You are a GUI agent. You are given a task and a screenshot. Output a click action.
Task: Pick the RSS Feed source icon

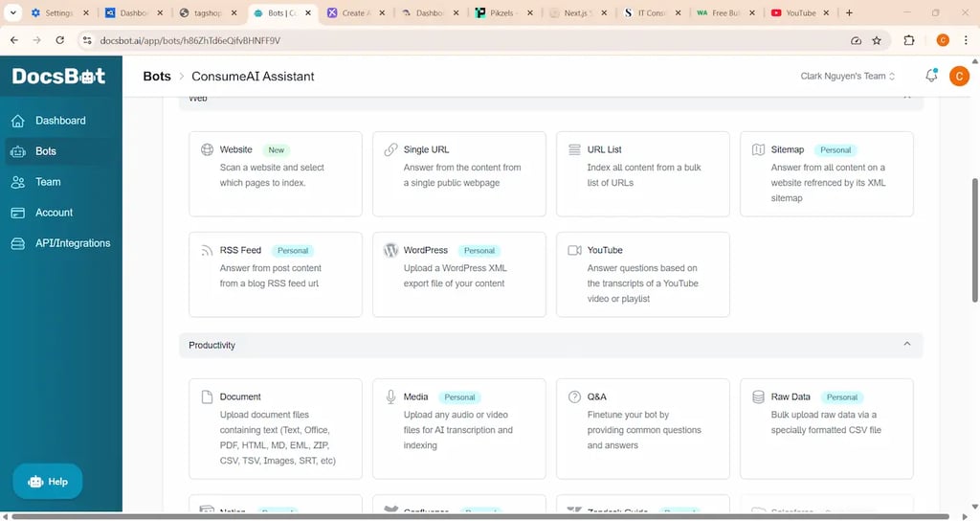point(207,251)
